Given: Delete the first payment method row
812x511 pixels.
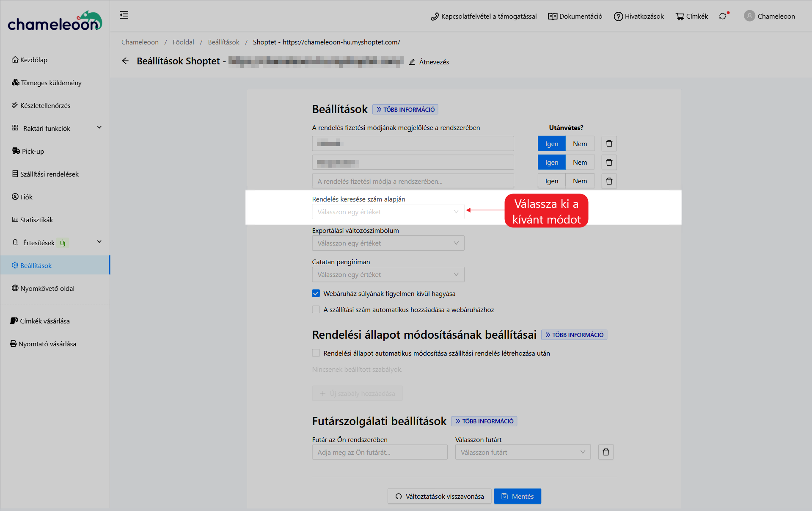Looking at the screenshot, I should pyautogui.click(x=609, y=144).
